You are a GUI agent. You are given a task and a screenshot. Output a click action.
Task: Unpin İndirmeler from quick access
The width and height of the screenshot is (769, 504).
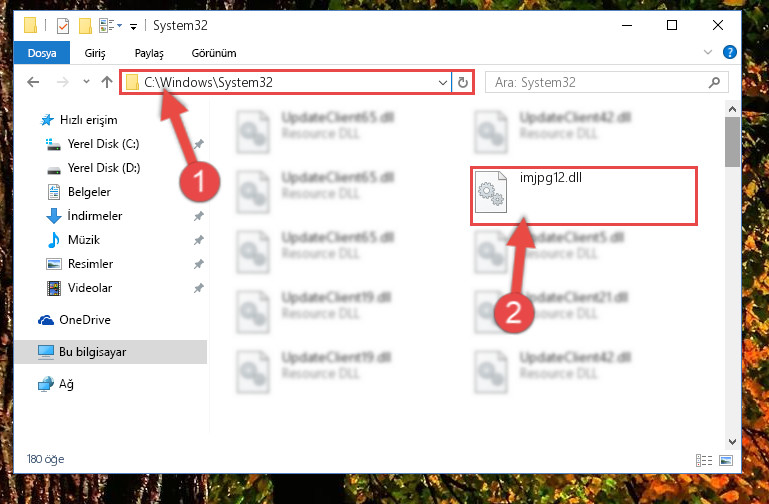point(199,216)
